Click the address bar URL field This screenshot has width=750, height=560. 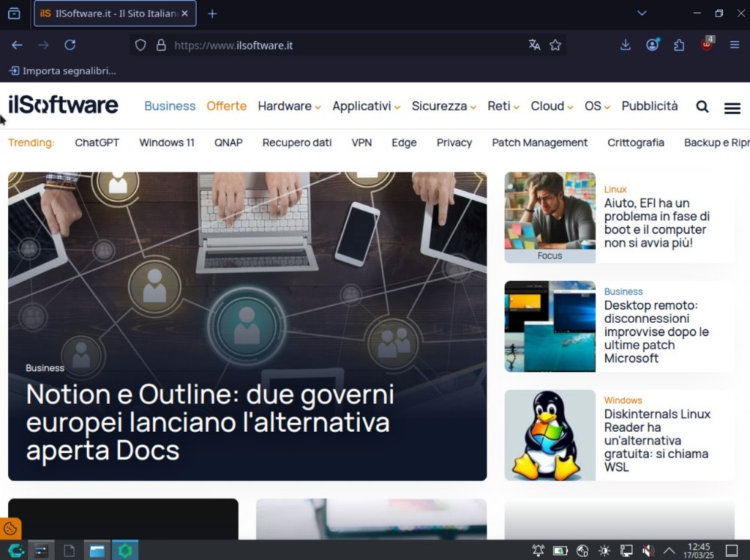(x=346, y=45)
